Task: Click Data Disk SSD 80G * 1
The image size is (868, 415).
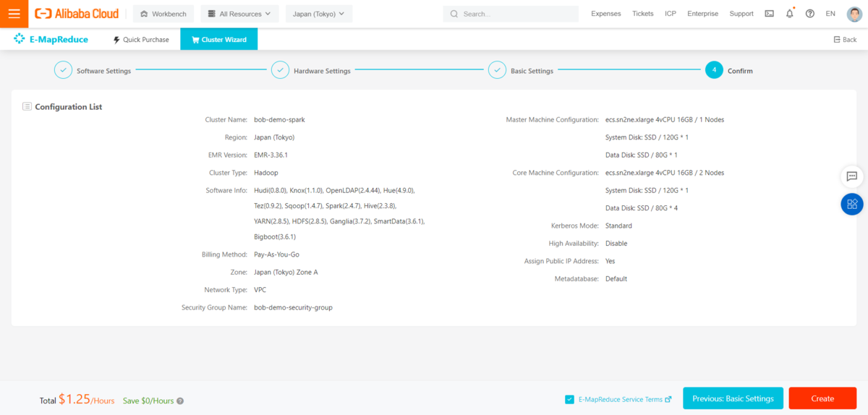Action: coord(642,155)
